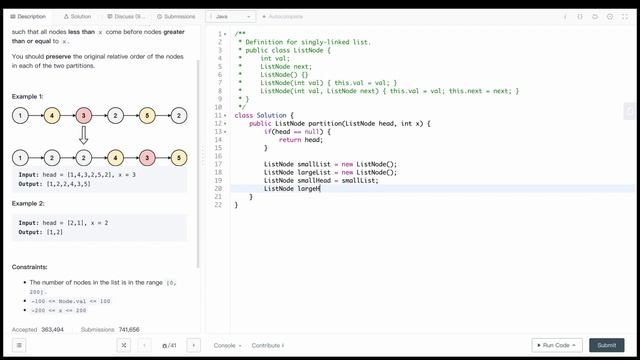Open the problem list icon
This screenshot has width=640, height=360.
19,345
